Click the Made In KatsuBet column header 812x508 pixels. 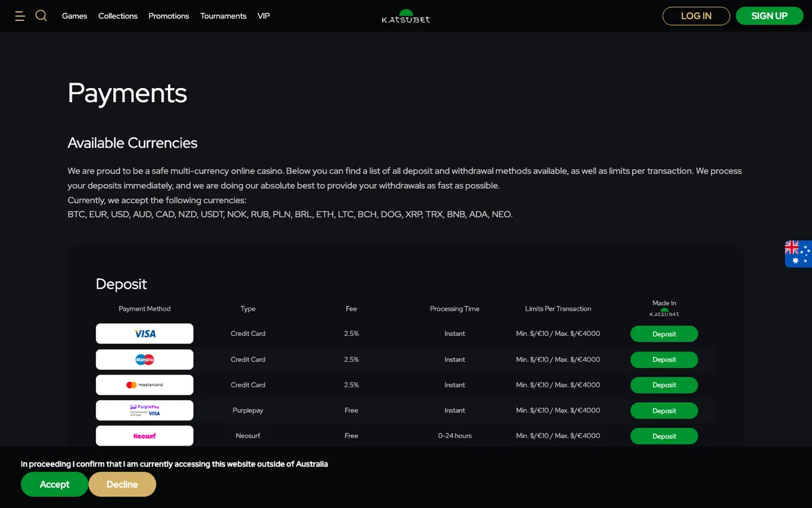tap(664, 309)
